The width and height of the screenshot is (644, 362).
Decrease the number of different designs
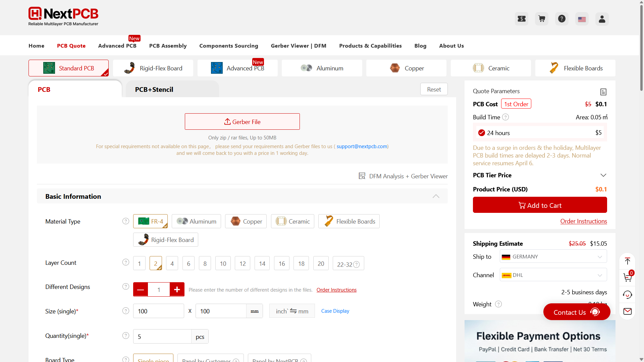[141, 289]
